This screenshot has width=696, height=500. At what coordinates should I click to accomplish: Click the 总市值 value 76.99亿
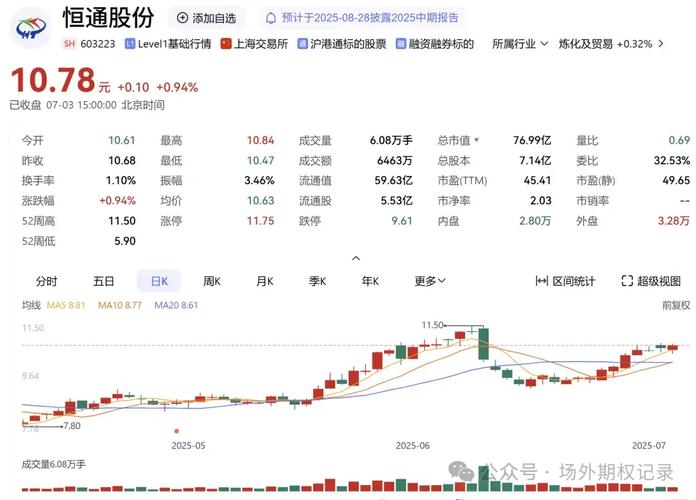[x=532, y=140]
